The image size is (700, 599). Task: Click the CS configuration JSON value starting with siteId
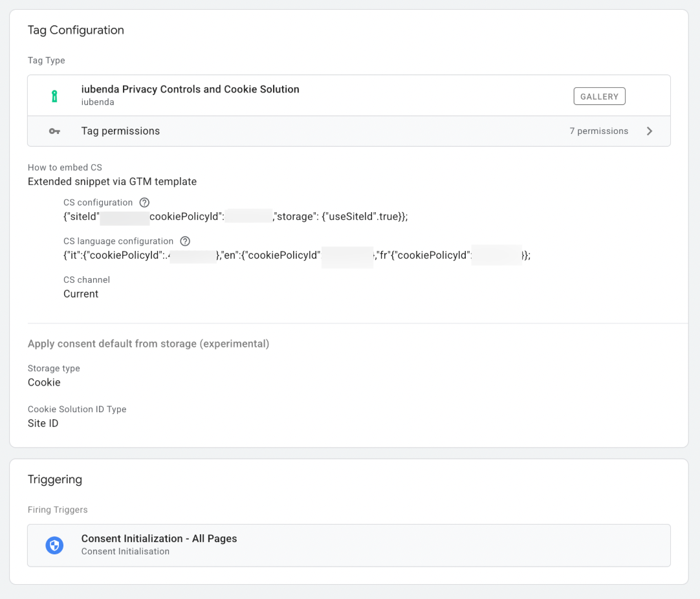pos(235,217)
